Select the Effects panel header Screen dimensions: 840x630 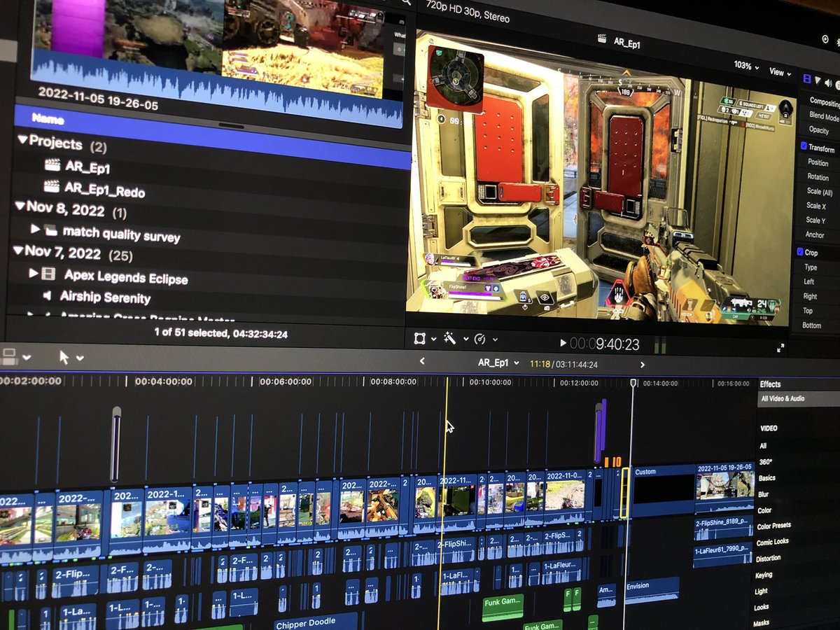pos(771,384)
